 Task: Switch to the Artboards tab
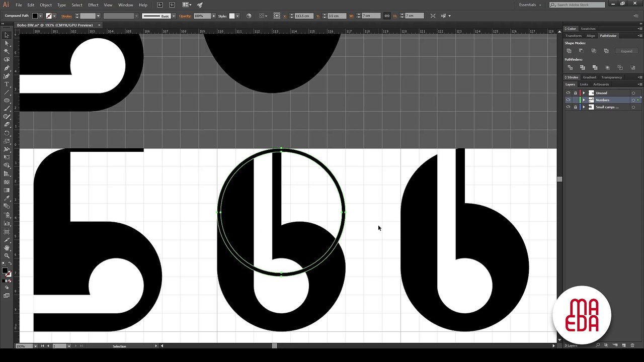(x=601, y=84)
